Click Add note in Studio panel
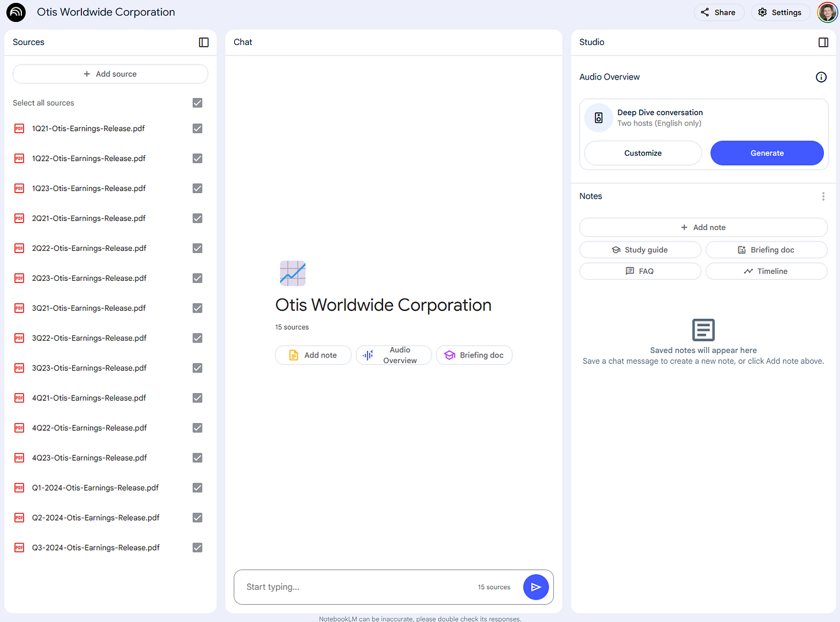The image size is (840, 622). [703, 228]
